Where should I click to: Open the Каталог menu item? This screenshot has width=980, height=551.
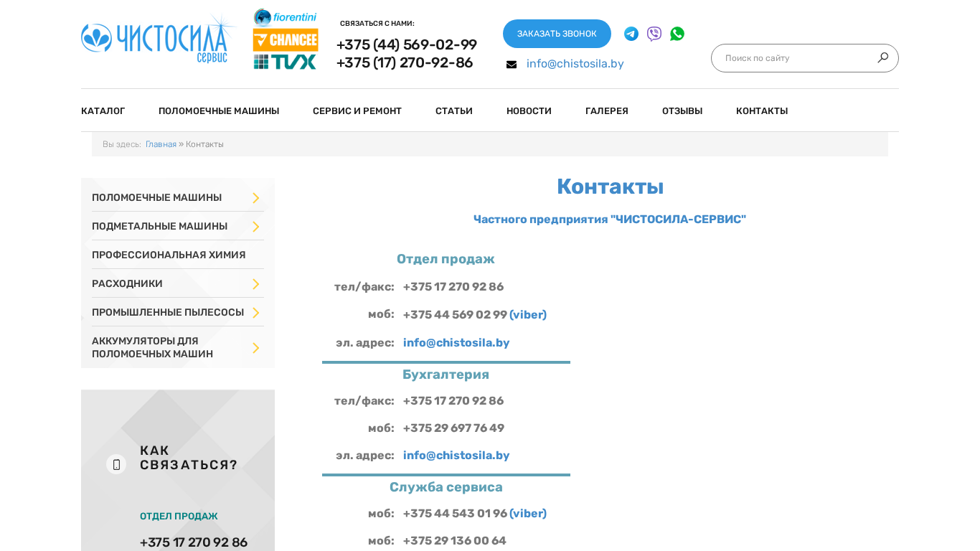click(x=103, y=111)
